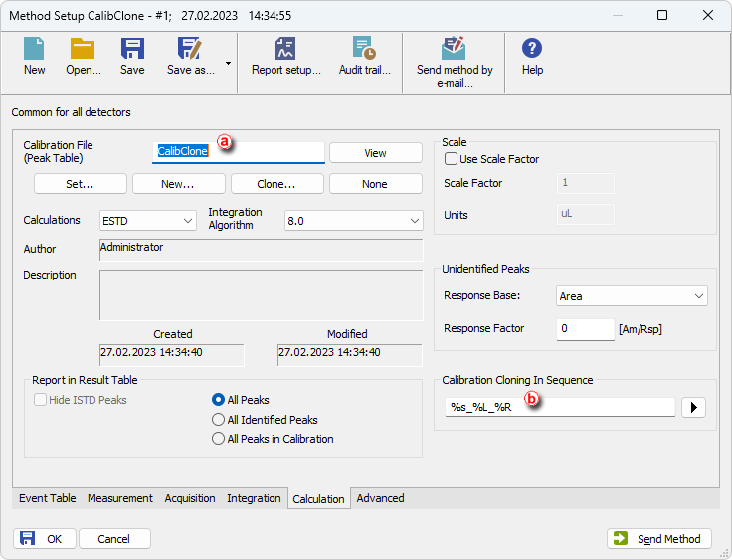The image size is (732, 560).
Task: Click the Scale Factor value field
Action: tap(586, 183)
